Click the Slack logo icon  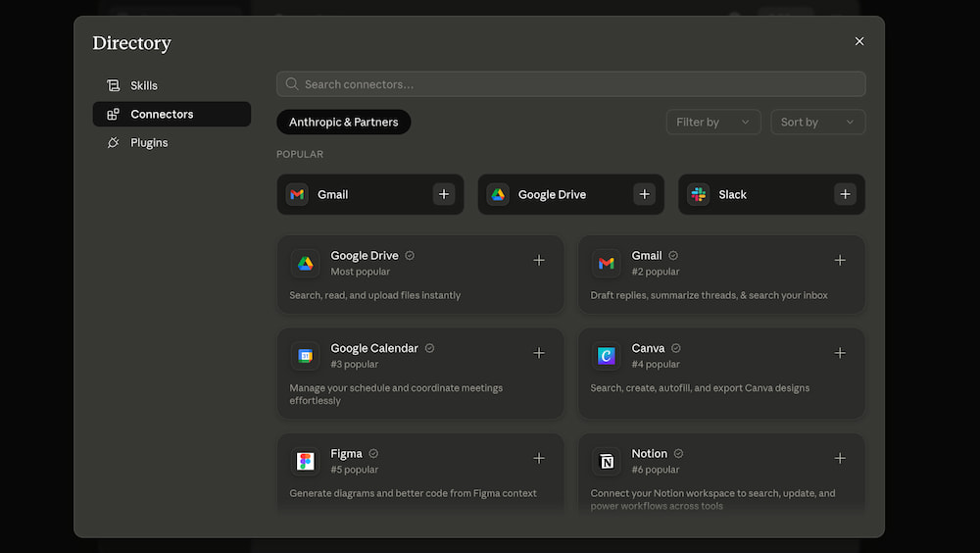tap(699, 194)
